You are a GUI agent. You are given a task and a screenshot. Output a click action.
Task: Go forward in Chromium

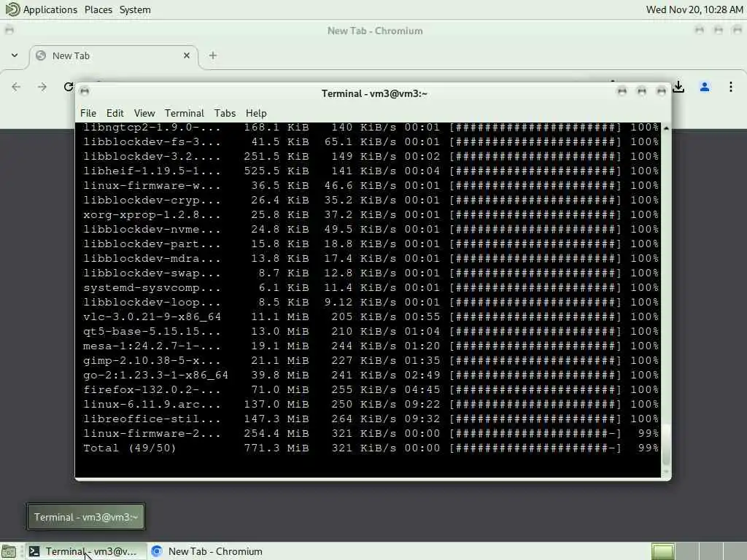pos(42,87)
